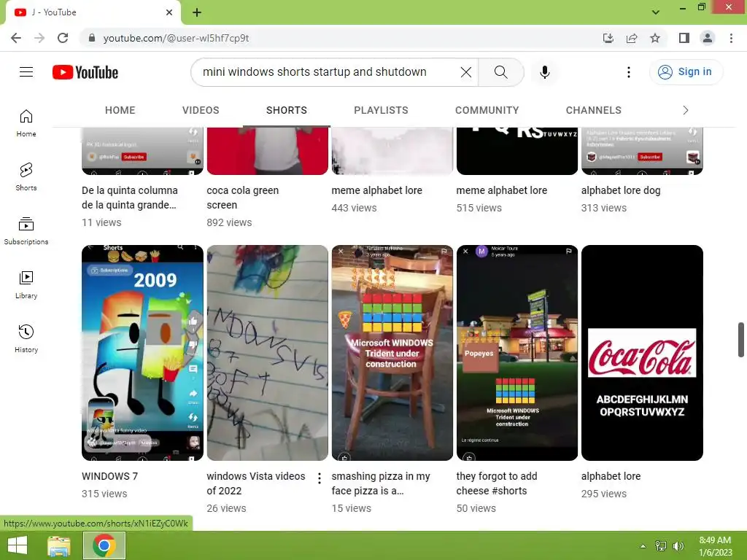Click 'they forgot to add cheese #shorts' title

click(x=496, y=483)
